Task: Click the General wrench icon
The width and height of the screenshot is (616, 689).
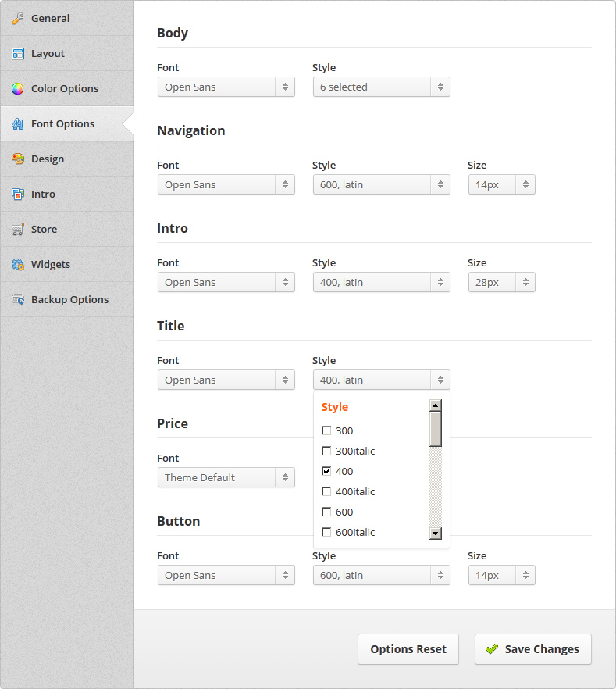Action: click(17, 19)
